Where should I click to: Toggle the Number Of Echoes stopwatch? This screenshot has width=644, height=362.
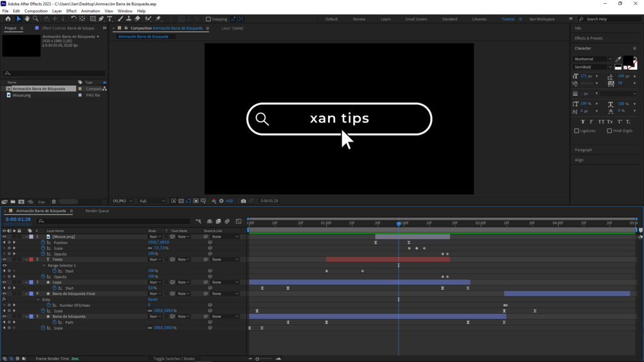(49, 305)
